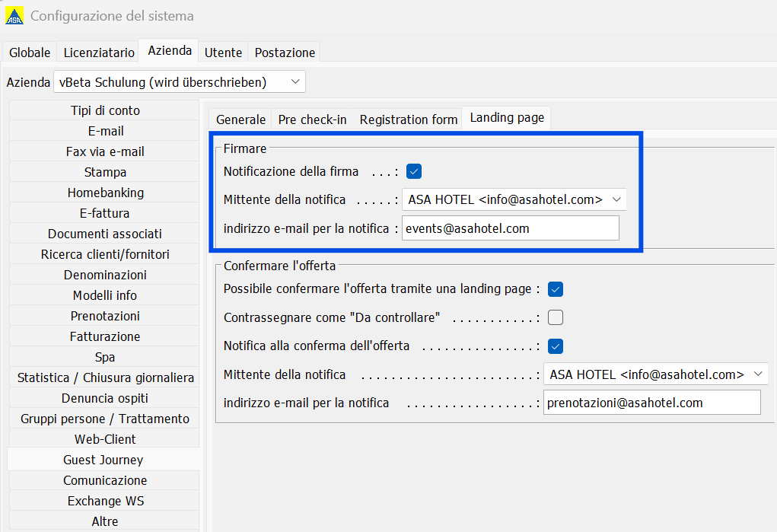Click the ASA application logo icon
Viewport: 777px width, 532px height.
14,15
